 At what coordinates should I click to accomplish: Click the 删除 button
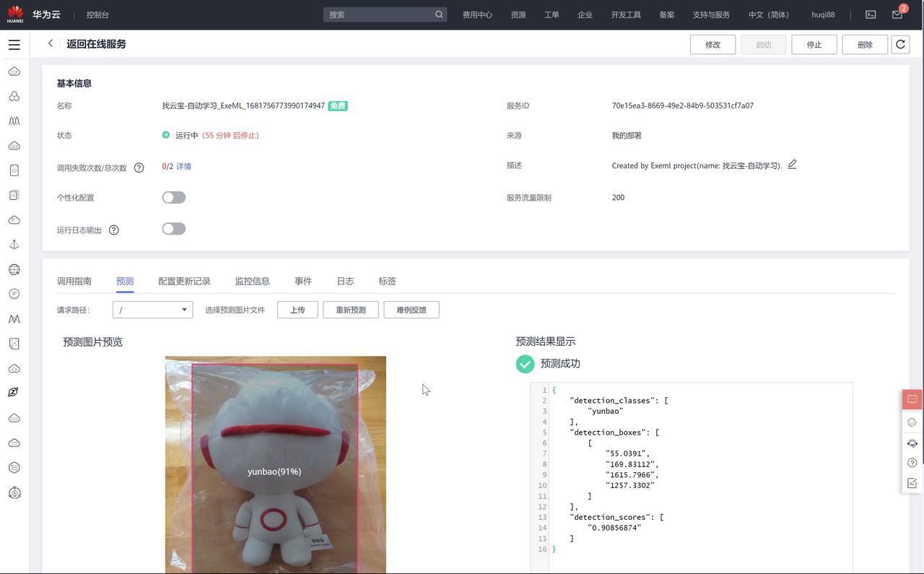[866, 45]
